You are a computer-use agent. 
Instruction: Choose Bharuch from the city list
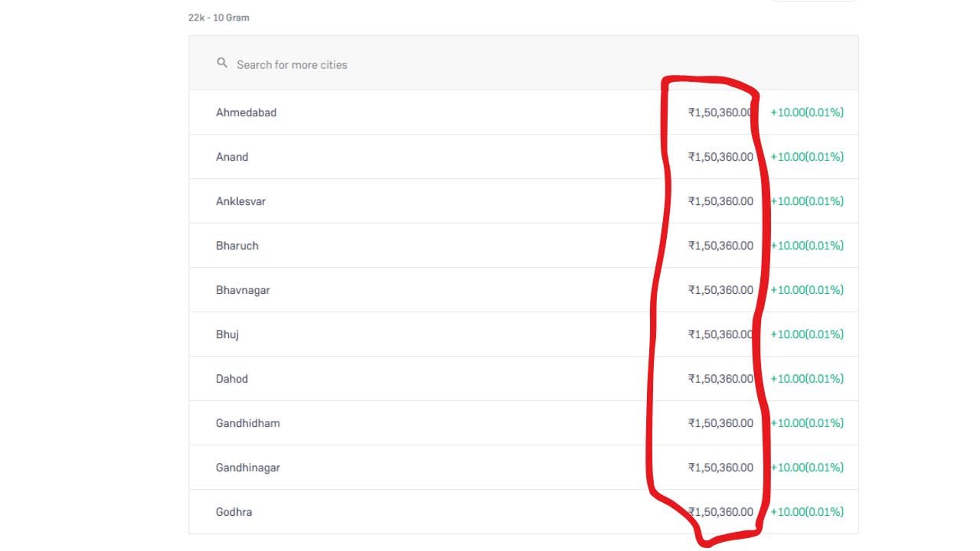coord(237,246)
